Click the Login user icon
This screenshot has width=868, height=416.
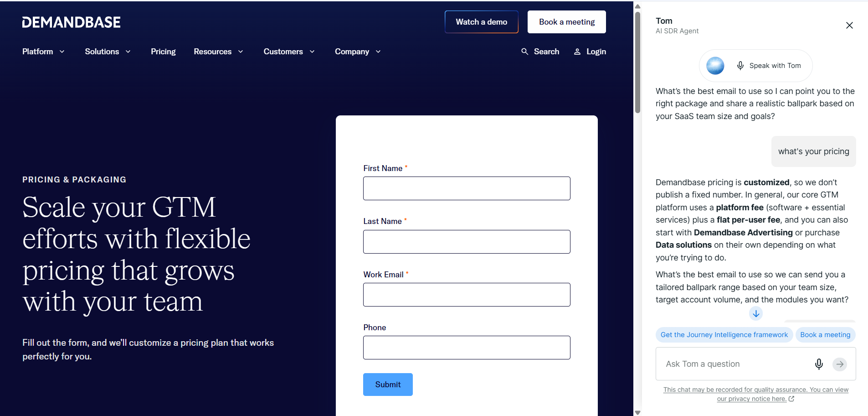pos(577,52)
